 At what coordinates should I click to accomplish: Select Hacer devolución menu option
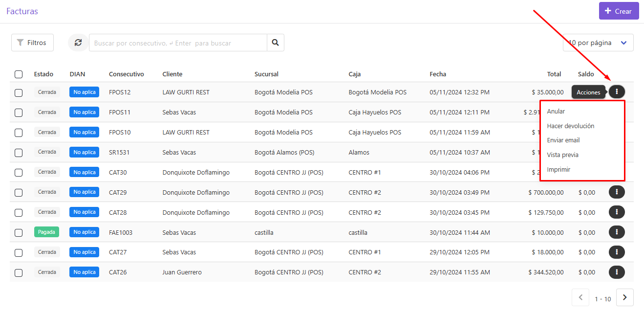coord(571,126)
